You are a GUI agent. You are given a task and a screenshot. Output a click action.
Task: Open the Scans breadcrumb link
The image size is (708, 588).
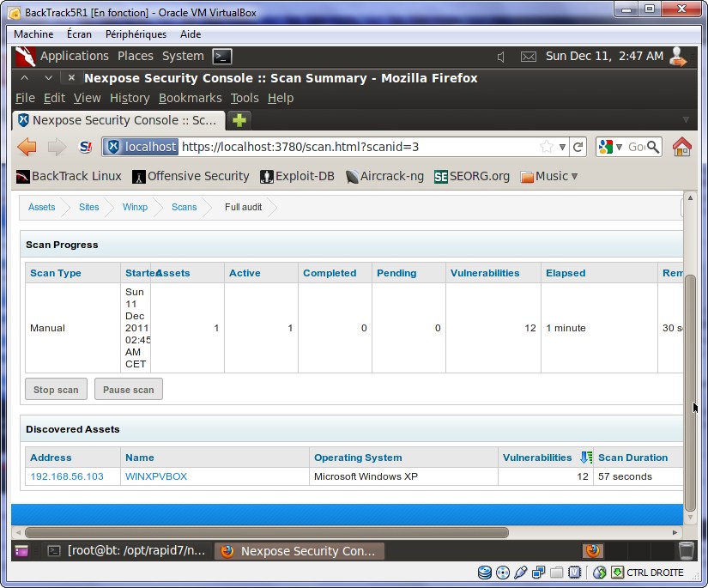(x=185, y=207)
